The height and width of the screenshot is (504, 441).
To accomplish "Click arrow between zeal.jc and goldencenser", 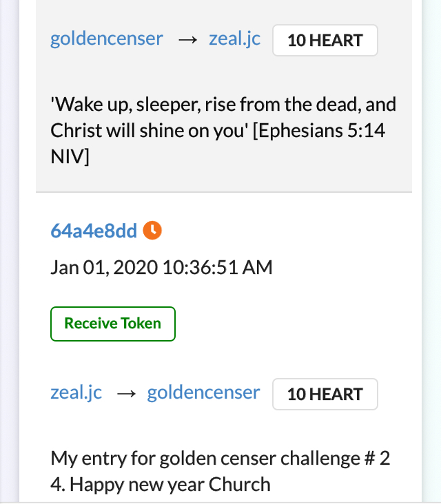I will 126,393.
